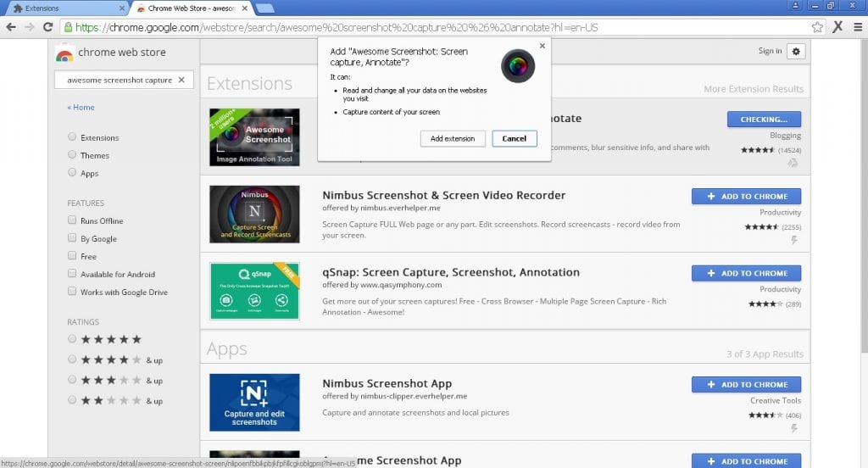Filter by five star rating
This screenshot has width=868, height=468.
click(72, 339)
